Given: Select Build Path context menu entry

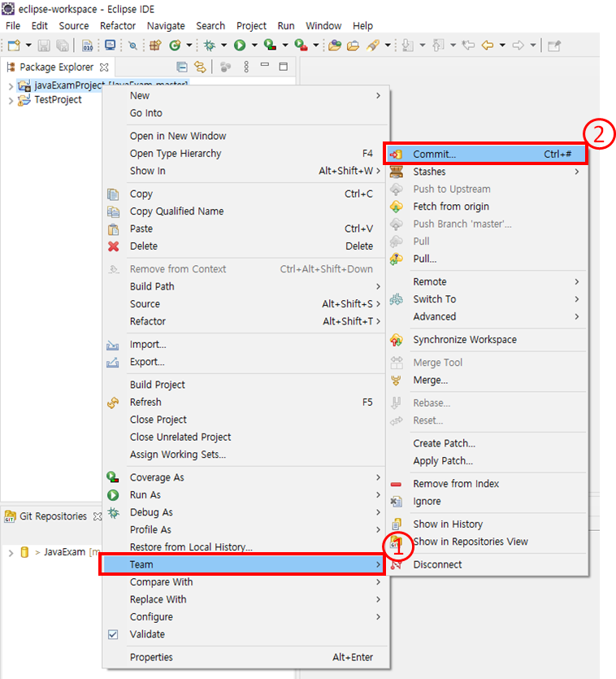Looking at the screenshot, I should tap(246, 287).
